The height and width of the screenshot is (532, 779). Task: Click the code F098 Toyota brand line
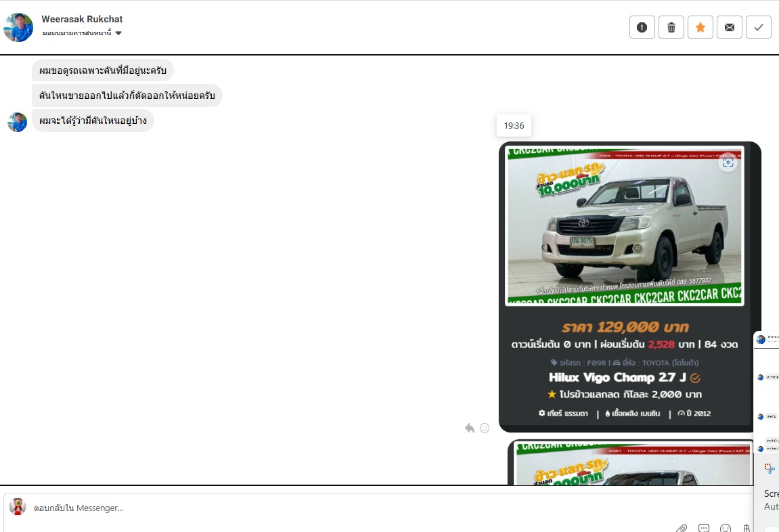point(625,363)
